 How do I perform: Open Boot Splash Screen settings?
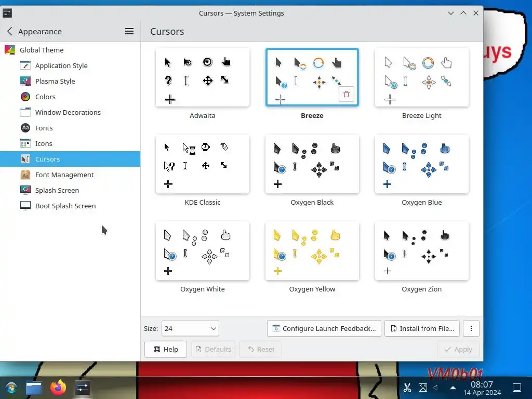(x=70, y=206)
